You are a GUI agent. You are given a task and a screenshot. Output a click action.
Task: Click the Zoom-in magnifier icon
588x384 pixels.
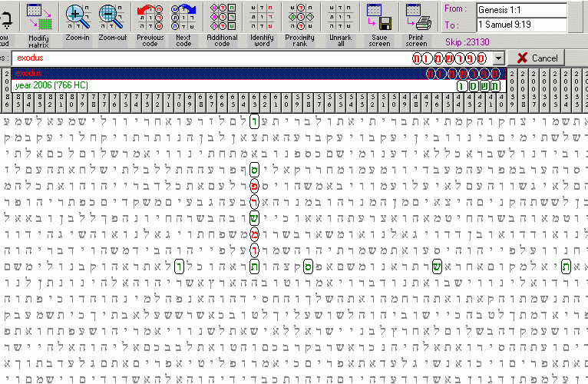tap(78, 17)
